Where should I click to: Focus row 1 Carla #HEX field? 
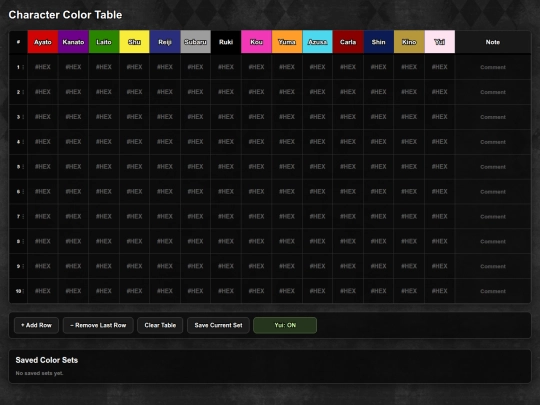348,67
